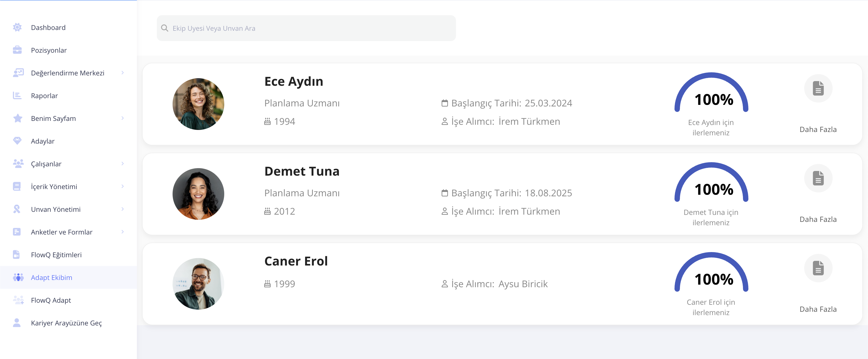Open document icon on Ece Aydın's card
868x359 pixels.
[x=818, y=89]
